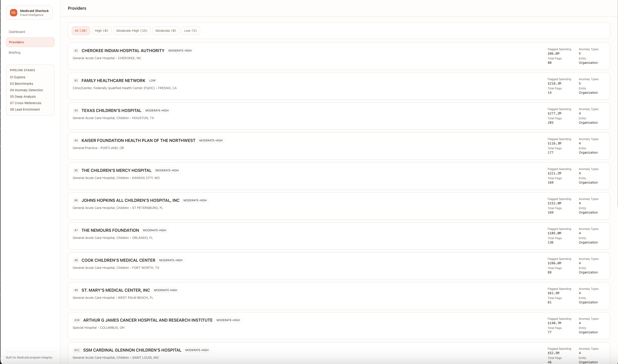Open Arthur G James Cancer Hospital card
Screen dimensions: 618x364
(x=339, y=326)
